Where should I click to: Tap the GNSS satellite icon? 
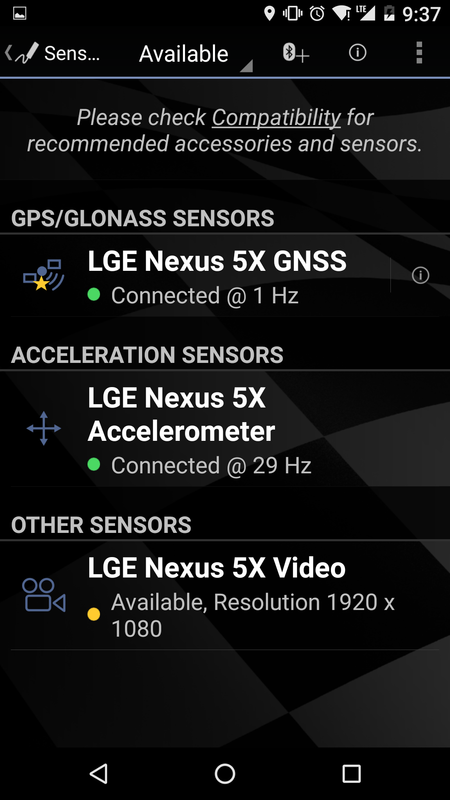point(43,276)
